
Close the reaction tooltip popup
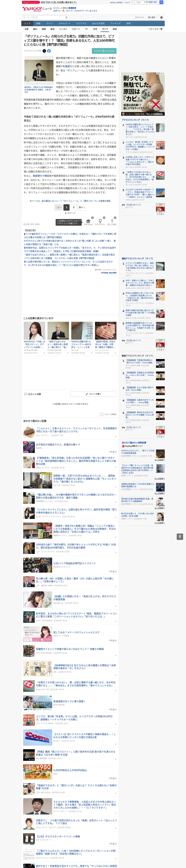(80, 220)
